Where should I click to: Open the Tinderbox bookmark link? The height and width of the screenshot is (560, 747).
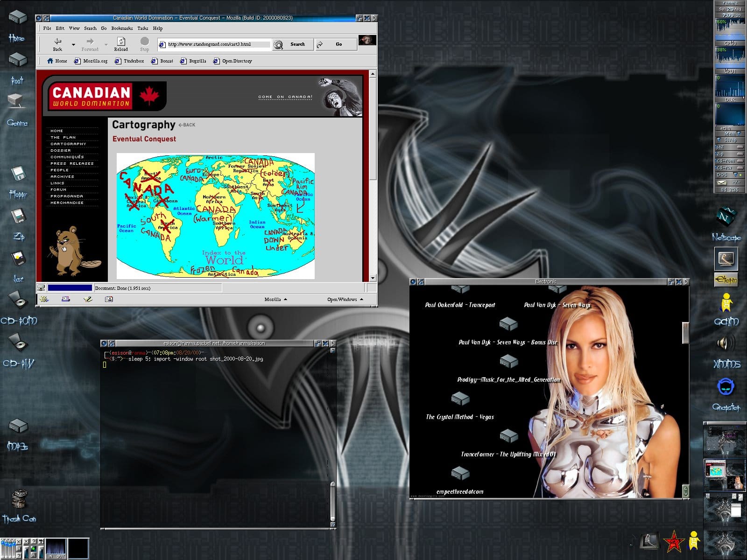click(x=129, y=61)
